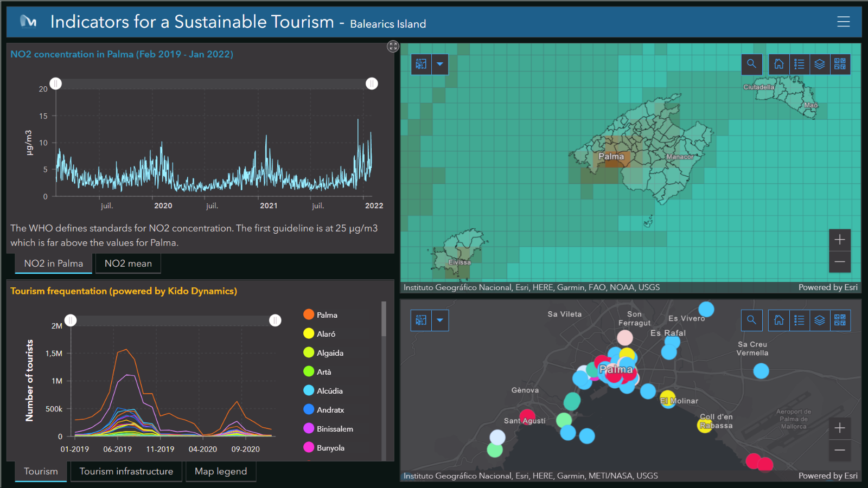This screenshot has height=488, width=868.
Task: Open the dashboard hamburger menu
Action: 843,22
